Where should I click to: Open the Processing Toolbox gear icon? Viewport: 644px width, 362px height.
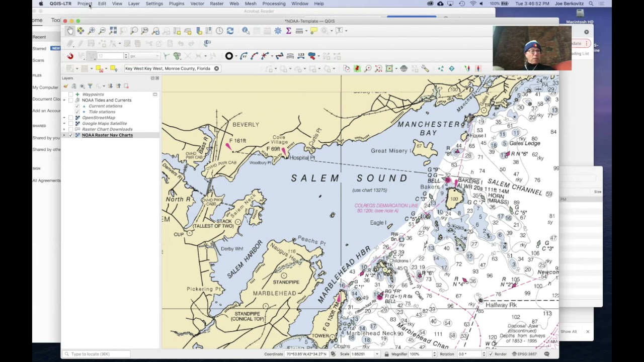pyautogui.click(x=278, y=31)
